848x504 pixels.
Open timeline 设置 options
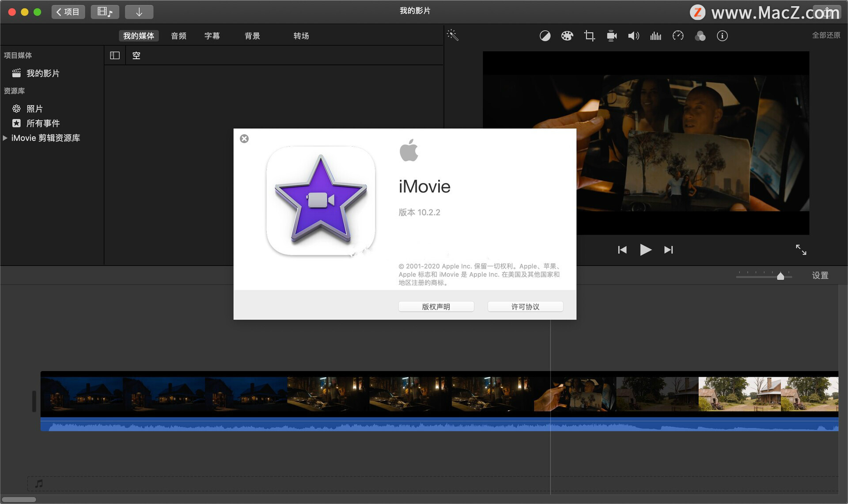(x=820, y=276)
